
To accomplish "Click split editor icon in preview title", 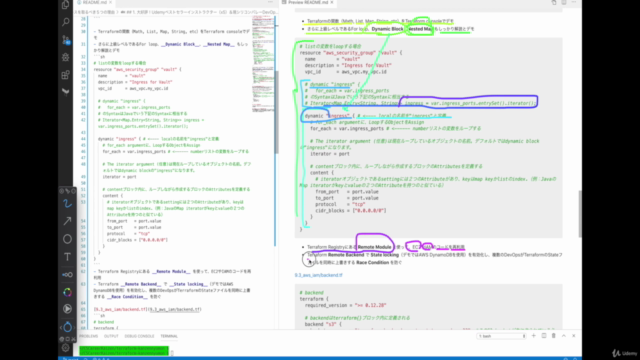I will tap(564, 2).
